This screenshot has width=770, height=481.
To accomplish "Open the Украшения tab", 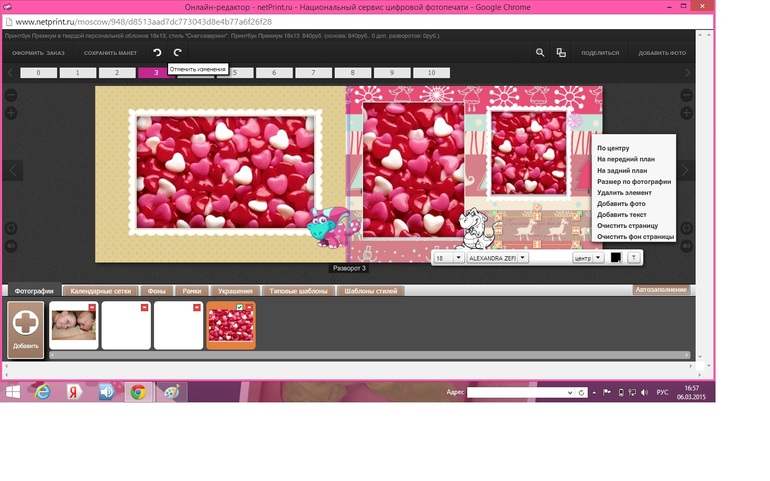I will pos(236,291).
